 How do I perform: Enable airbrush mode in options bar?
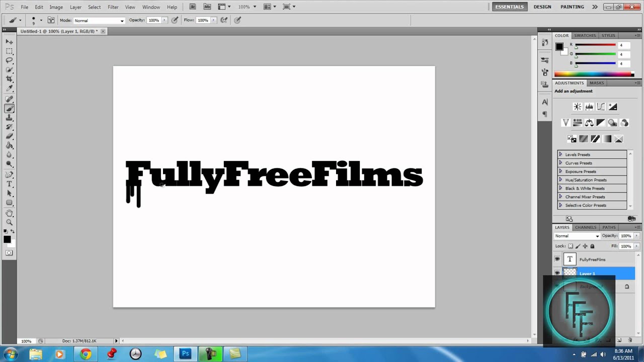pos(224,20)
